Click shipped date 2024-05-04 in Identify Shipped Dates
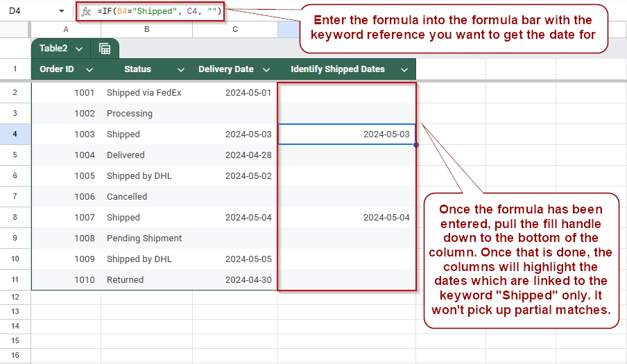 (x=347, y=218)
